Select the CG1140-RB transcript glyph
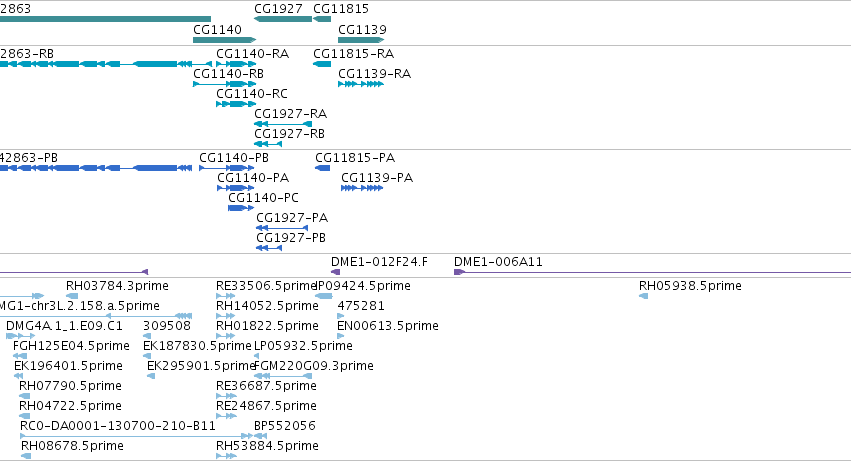Image resolution: width=851 pixels, height=461 pixels. point(224,84)
